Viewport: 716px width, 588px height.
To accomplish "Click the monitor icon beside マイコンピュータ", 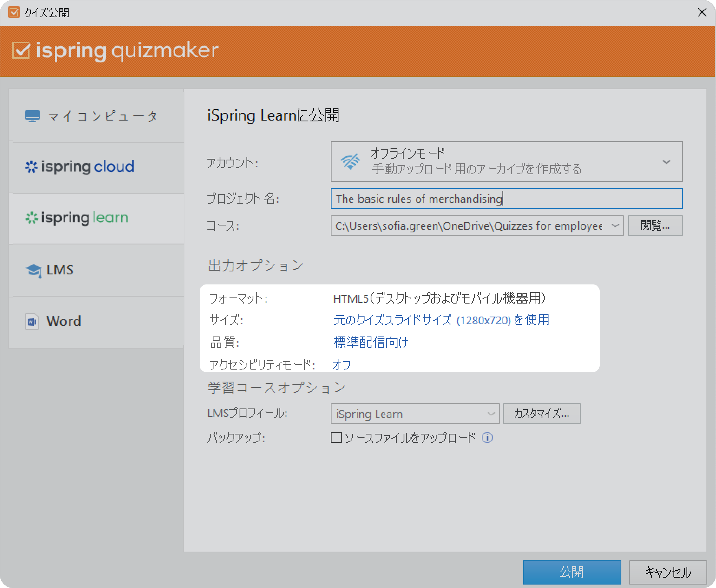I will (32, 116).
